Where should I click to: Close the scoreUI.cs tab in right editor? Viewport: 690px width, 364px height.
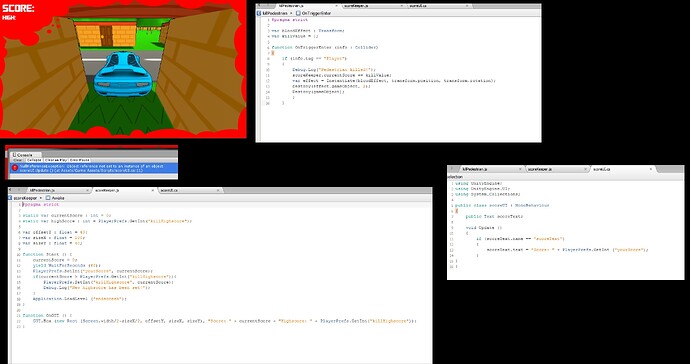click(651, 169)
